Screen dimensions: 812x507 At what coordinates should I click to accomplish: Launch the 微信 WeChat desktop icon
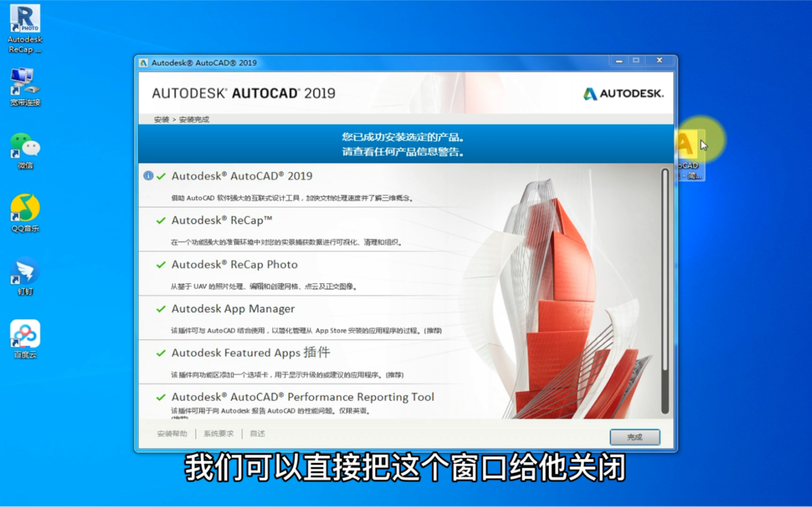coord(25,151)
